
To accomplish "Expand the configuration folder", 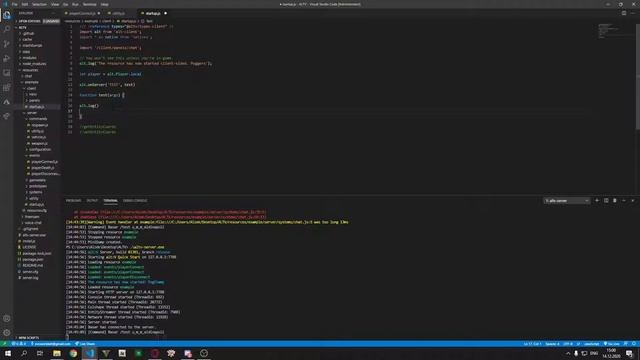I will (40, 149).
